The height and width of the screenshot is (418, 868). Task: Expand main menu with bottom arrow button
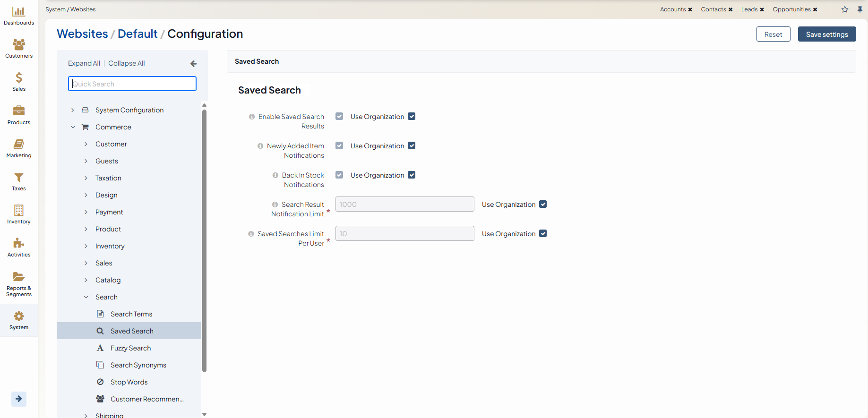pos(19,399)
